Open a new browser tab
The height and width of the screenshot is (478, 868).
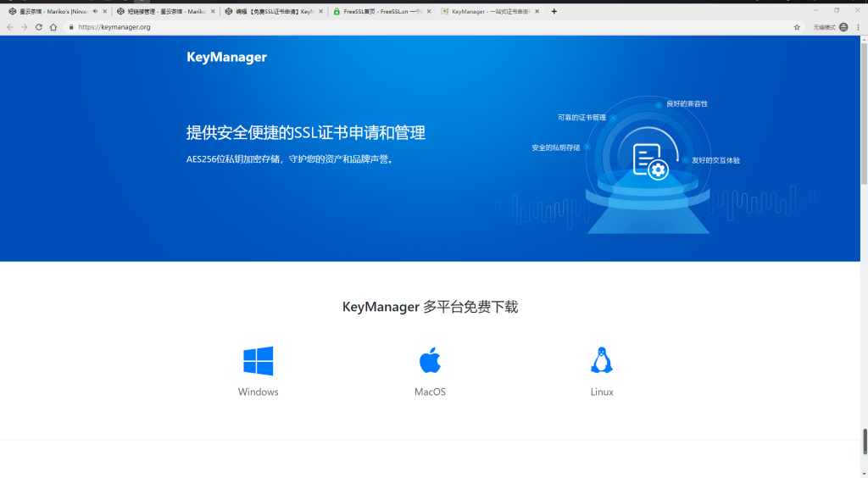pyautogui.click(x=554, y=11)
